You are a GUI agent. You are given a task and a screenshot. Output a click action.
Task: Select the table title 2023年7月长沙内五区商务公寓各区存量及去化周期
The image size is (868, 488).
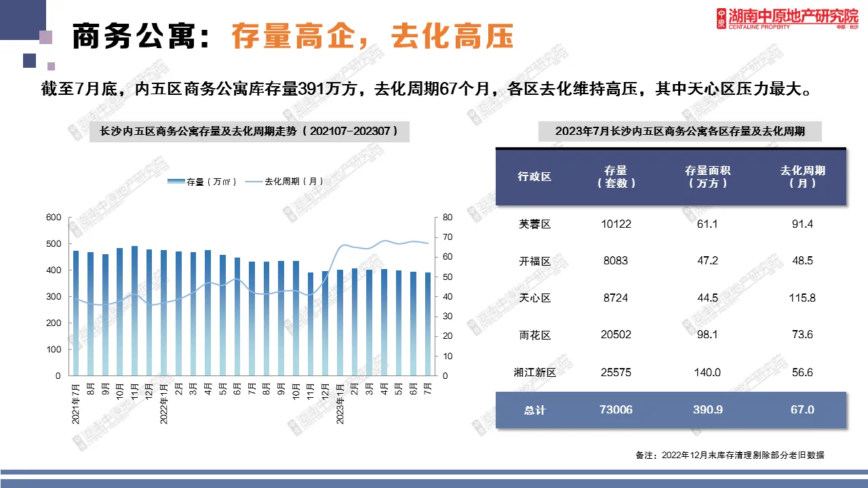[680, 131]
